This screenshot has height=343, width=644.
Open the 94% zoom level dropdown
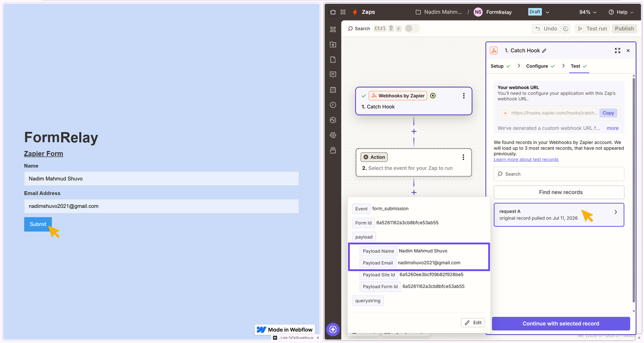(588, 12)
